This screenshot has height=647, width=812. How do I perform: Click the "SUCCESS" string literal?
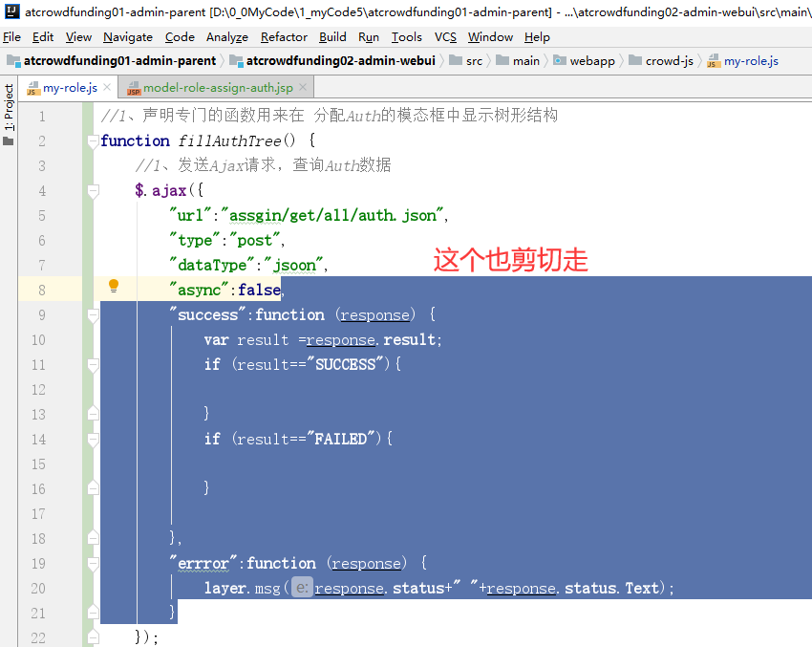click(x=346, y=365)
